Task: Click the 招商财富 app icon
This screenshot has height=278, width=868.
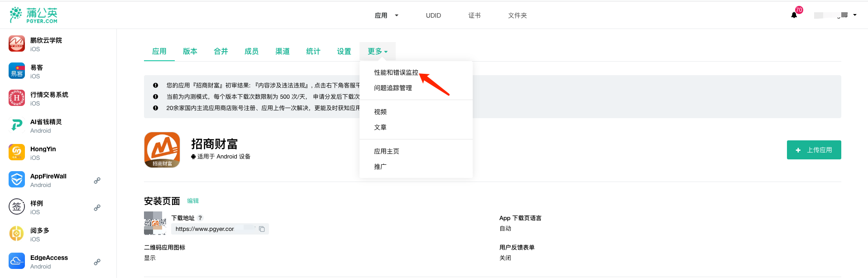Action: point(162,150)
